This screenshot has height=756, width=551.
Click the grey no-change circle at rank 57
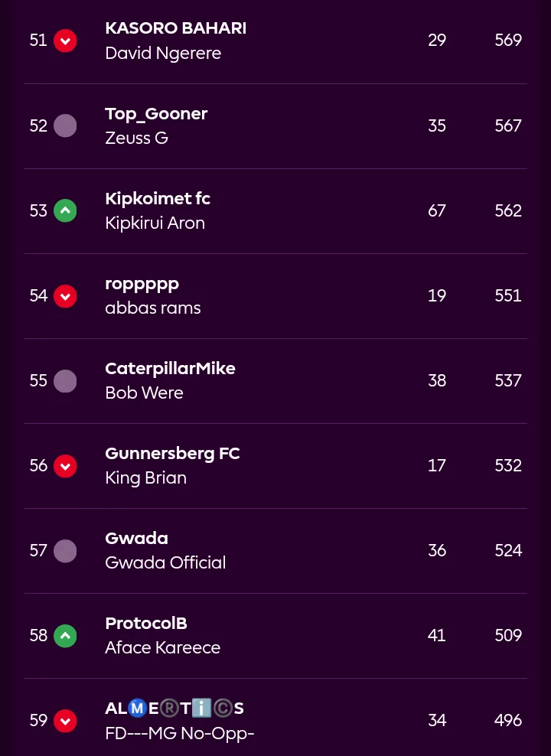click(65, 550)
